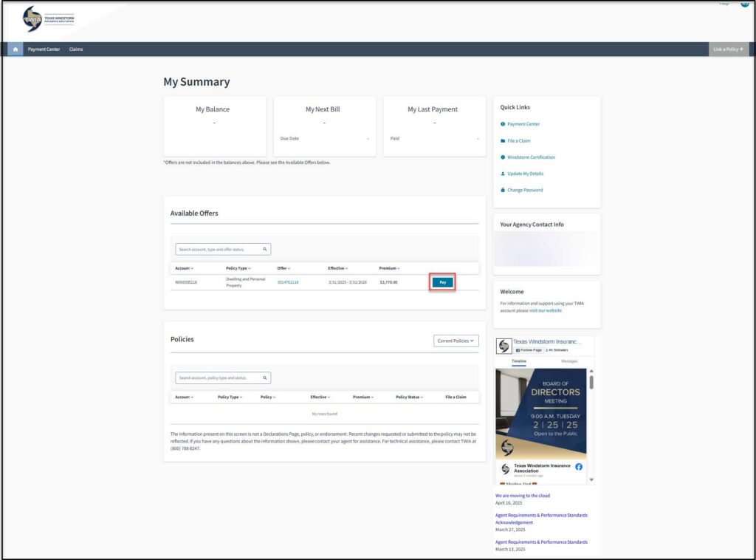This screenshot has width=756, height=560.
Task: Click the person icon beside Update My Details
Action: [x=503, y=174]
